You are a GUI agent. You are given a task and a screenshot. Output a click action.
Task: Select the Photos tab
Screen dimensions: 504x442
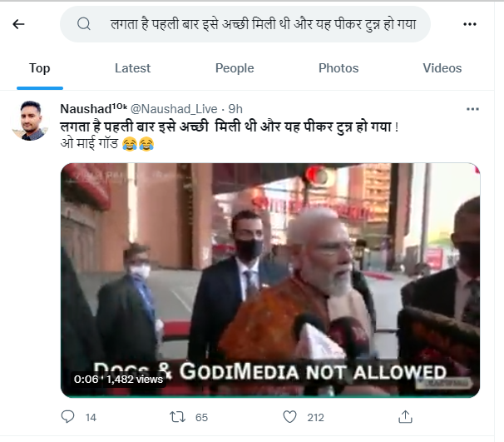click(x=338, y=68)
